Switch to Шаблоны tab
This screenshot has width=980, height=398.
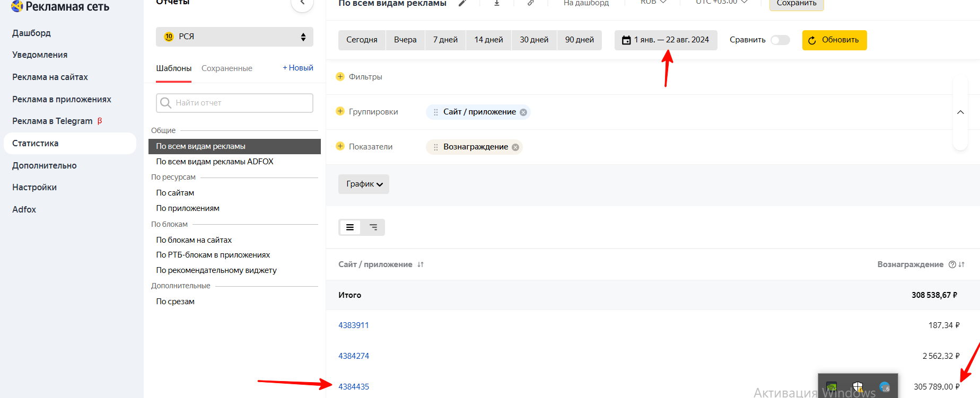(x=174, y=68)
